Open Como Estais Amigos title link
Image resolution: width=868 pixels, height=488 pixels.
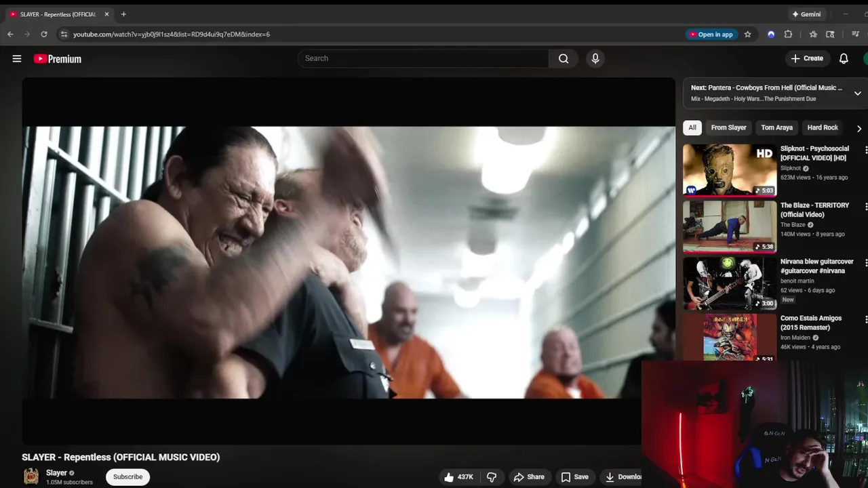pos(811,323)
